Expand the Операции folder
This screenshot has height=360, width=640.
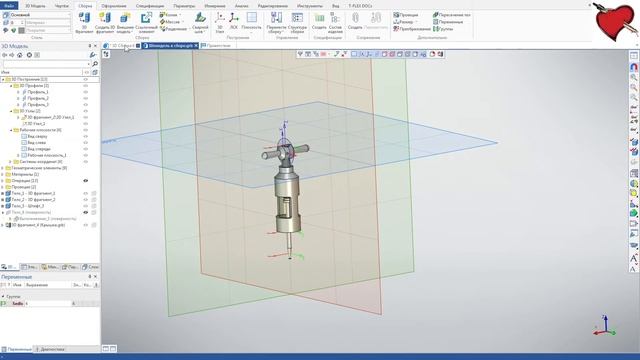click(x=3, y=180)
